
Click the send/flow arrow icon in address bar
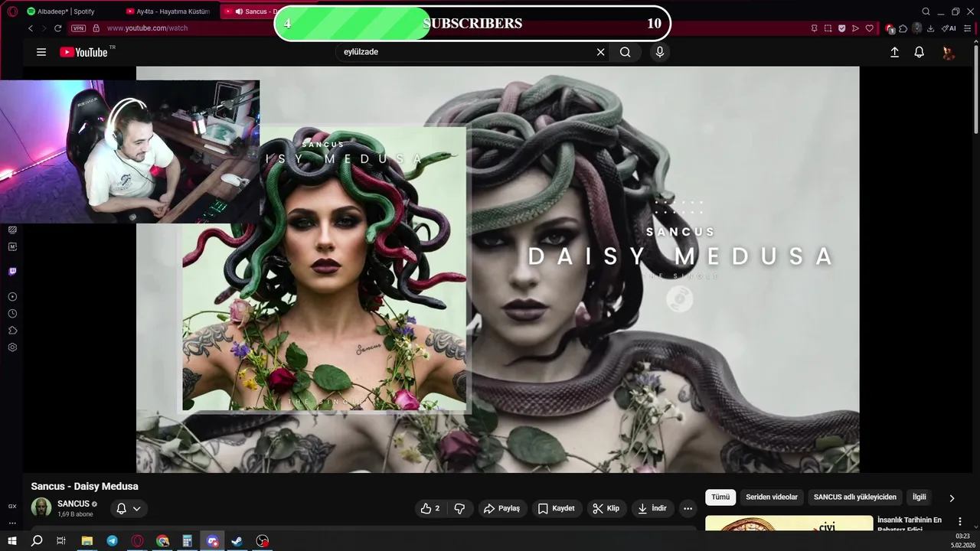(x=855, y=28)
